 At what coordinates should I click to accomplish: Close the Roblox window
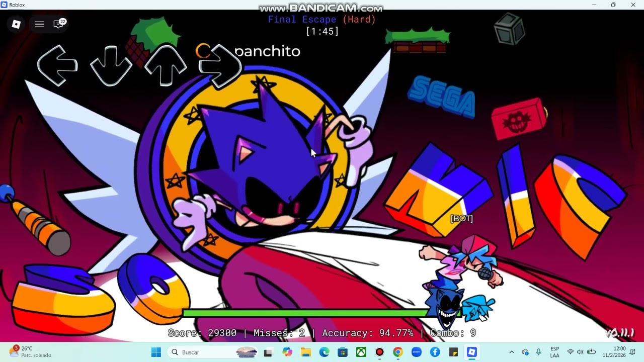pyautogui.click(x=633, y=5)
